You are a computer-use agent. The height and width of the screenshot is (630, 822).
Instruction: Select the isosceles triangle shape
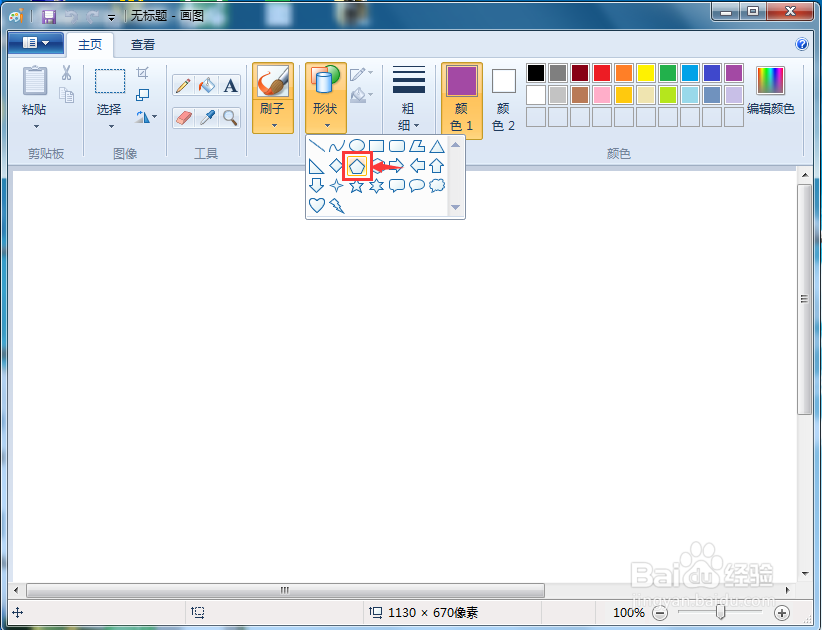pos(437,146)
